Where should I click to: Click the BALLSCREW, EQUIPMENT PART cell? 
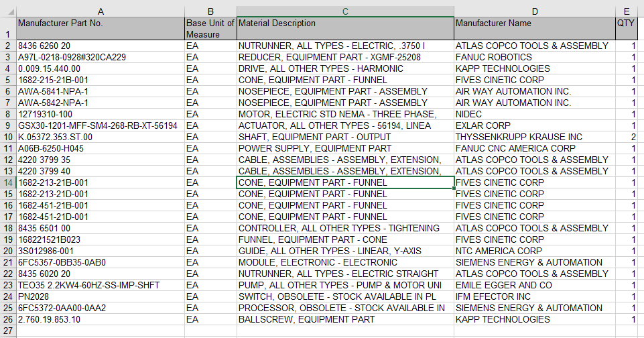[345, 319]
